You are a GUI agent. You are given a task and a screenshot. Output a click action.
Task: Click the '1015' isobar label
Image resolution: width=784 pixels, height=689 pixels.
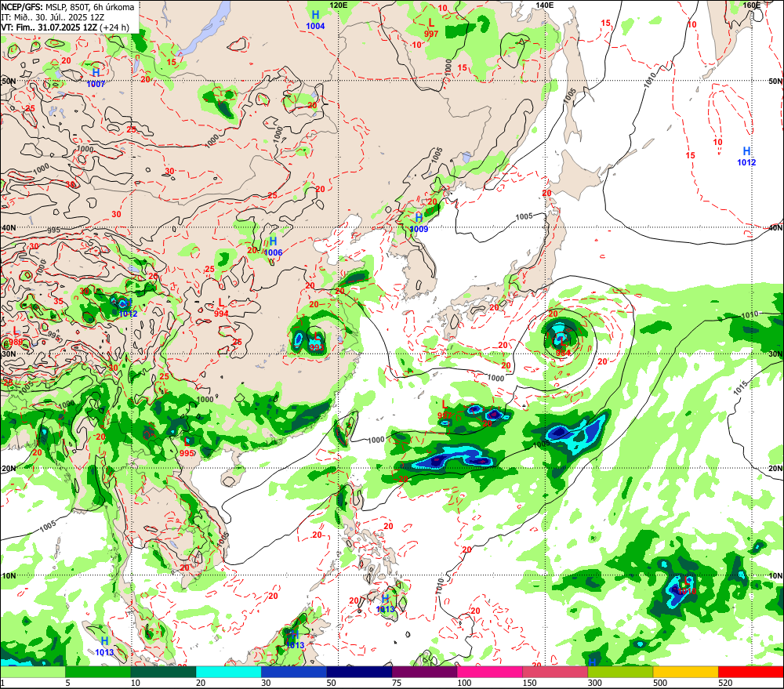coord(741,387)
